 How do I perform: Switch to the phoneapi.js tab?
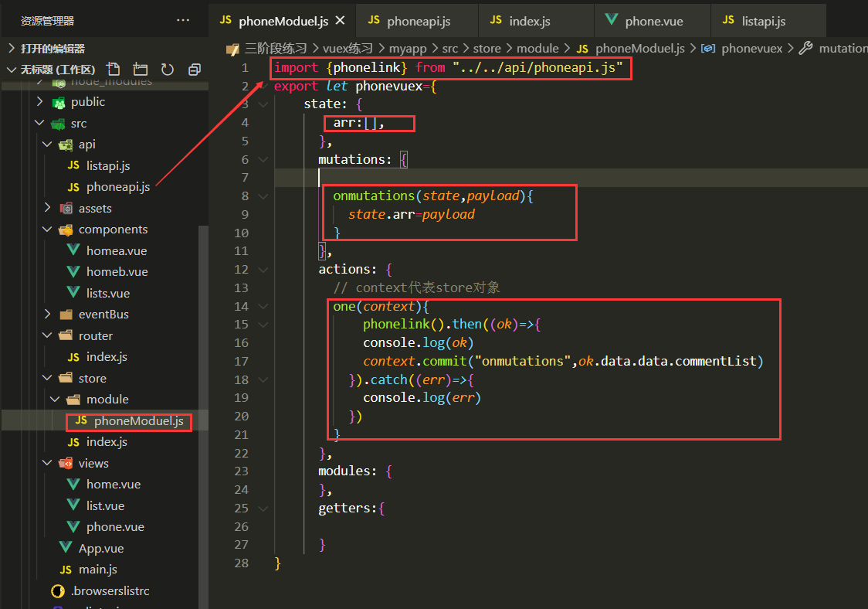tap(417, 21)
